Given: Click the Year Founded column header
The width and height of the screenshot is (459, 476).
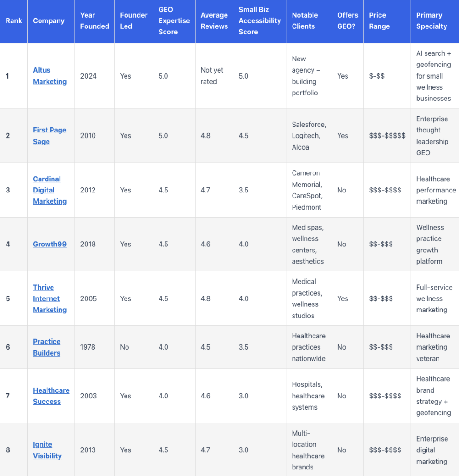Looking at the screenshot, I should (x=94, y=21).
